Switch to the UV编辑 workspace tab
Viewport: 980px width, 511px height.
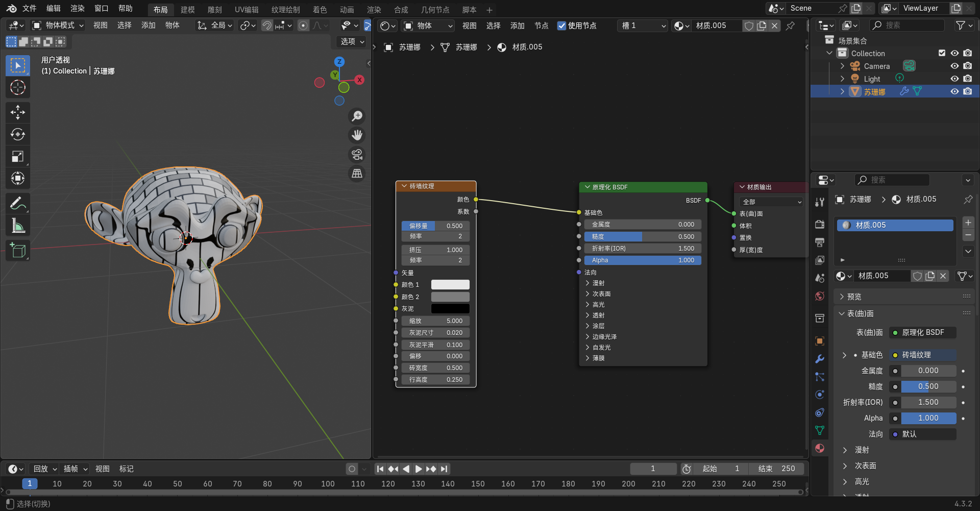(x=246, y=10)
